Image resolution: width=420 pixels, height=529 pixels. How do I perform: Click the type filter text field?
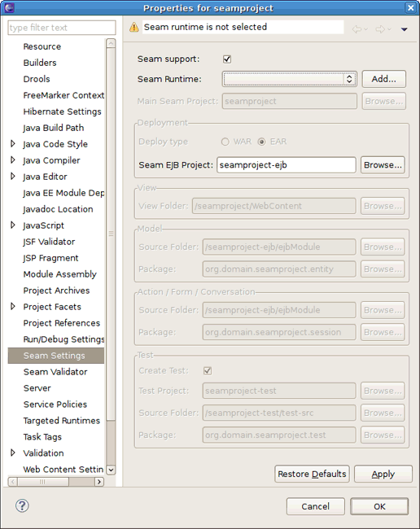62,28
